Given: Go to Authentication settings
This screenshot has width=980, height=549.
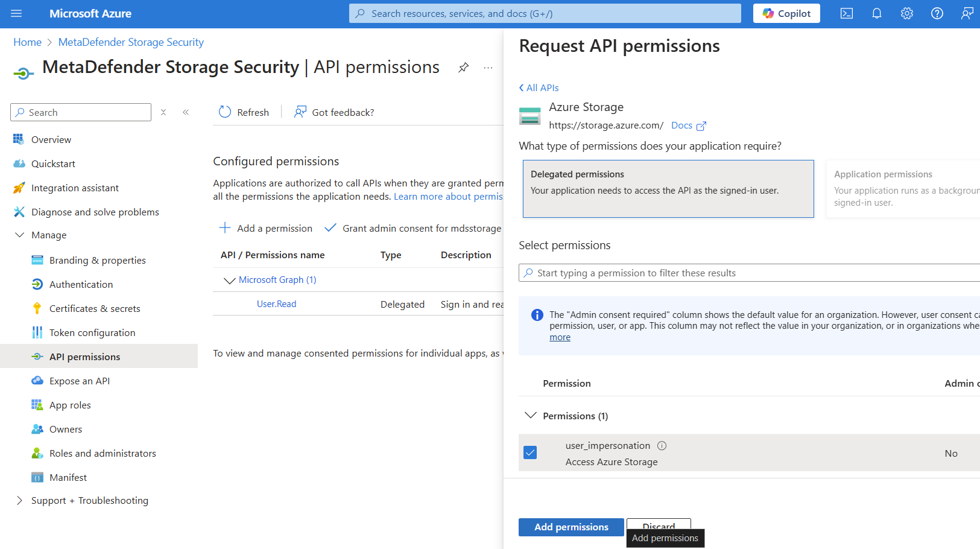Looking at the screenshot, I should click(x=81, y=284).
